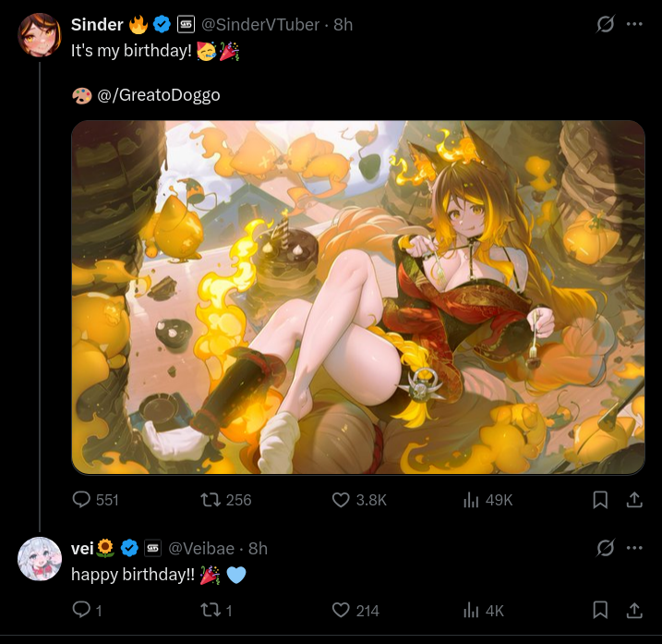Open Grok icon on Sinder's tweet
This screenshot has width=662, height=644.
tap(605, 24)
